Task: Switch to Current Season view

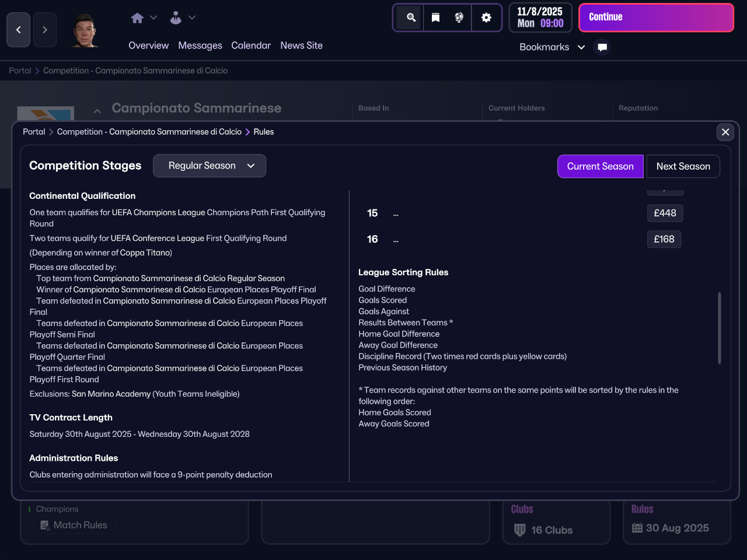Action: click(x=600, y=166)
